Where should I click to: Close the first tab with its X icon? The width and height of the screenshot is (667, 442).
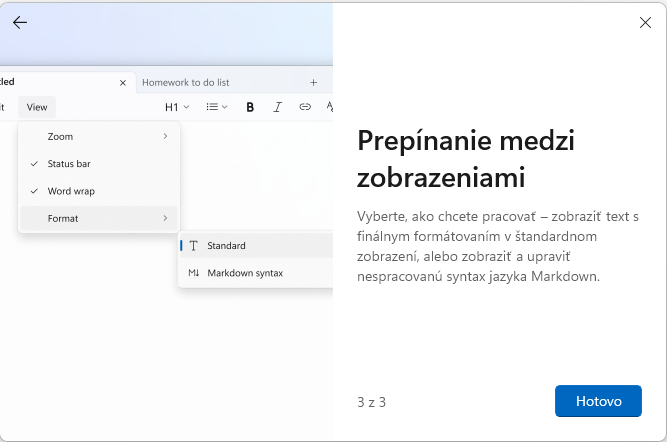(123, 83)
